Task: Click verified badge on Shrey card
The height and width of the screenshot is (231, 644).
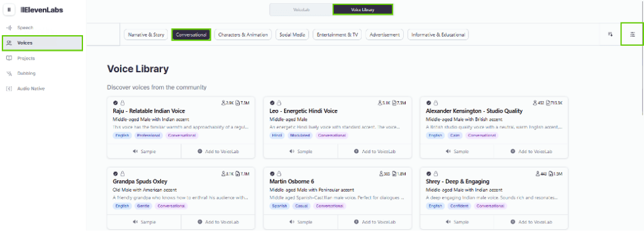Action: (429, 173)
